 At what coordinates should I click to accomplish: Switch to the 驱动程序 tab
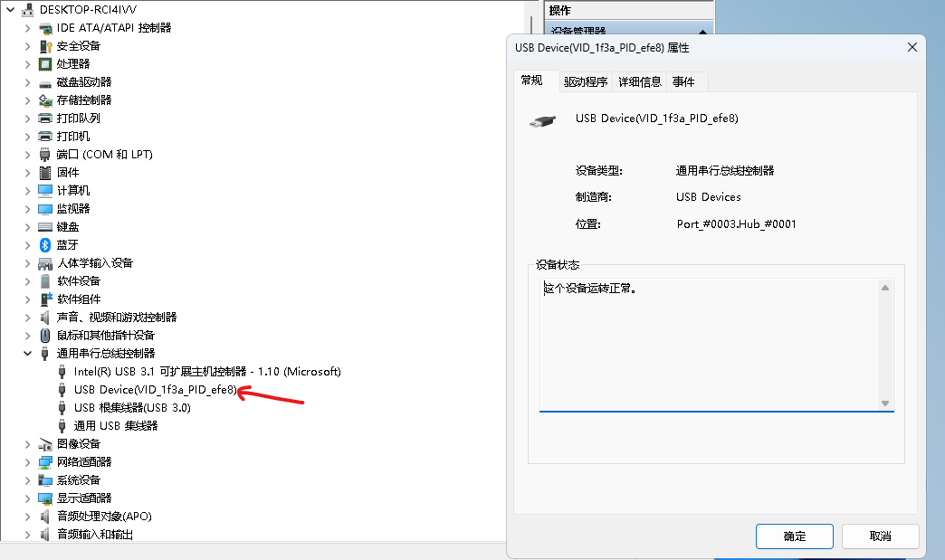586,82
